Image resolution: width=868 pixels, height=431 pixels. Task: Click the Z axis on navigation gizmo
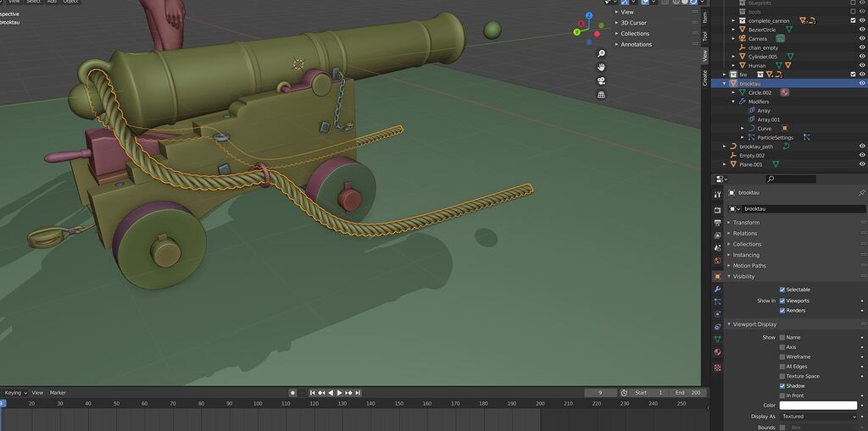(x=589, y=15)
